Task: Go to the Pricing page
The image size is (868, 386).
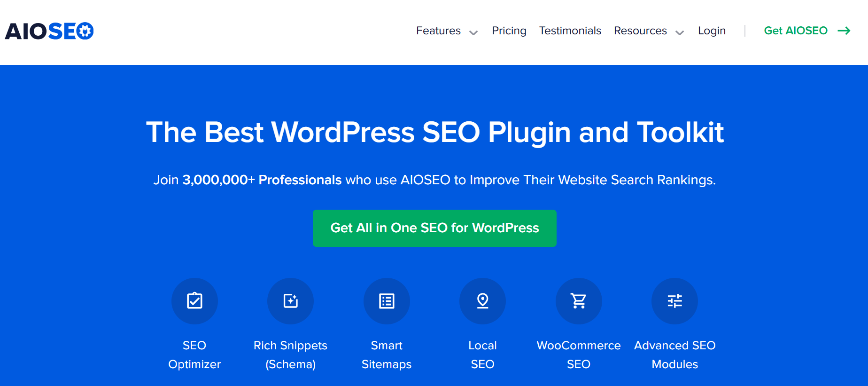Action: [x=509, y=31]
